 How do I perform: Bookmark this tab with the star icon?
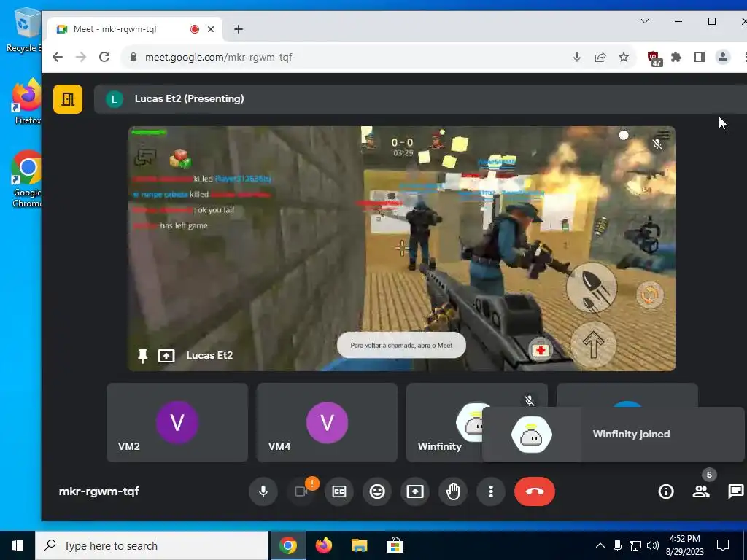point(624,57)
